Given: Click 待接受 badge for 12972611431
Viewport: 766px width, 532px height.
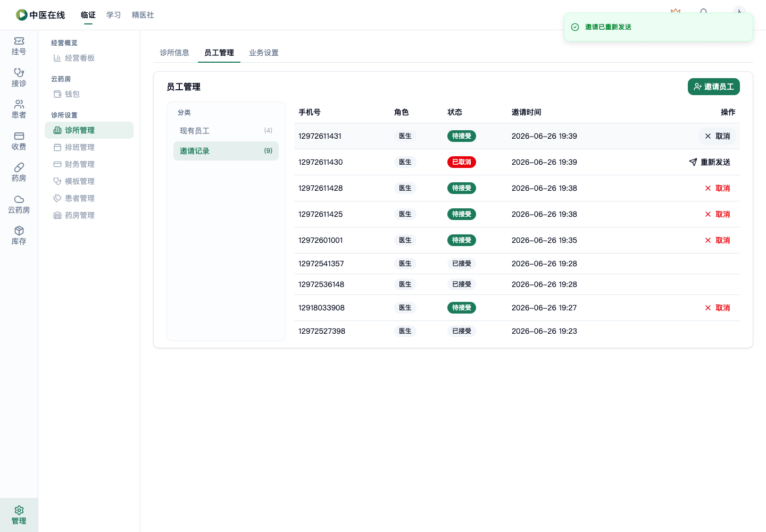Looking at the screenshot, I should [x=462, y=136].
